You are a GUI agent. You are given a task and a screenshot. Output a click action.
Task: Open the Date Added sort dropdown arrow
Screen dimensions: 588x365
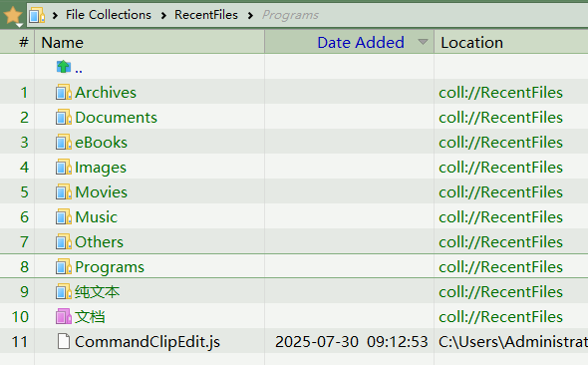[423, 42]
